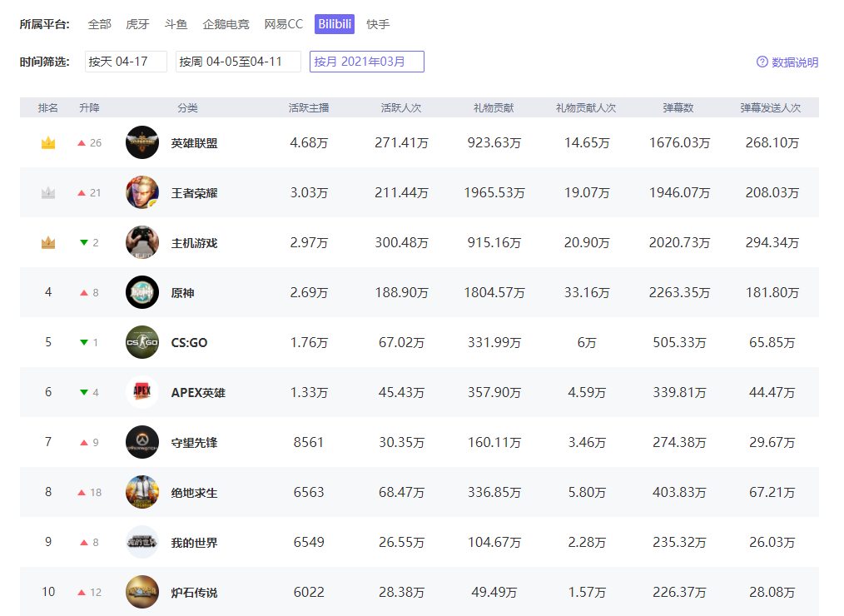Click the 33.16万 gift contributors value
This screenshot has height=616, width=844.
click(x=587, y=292)
